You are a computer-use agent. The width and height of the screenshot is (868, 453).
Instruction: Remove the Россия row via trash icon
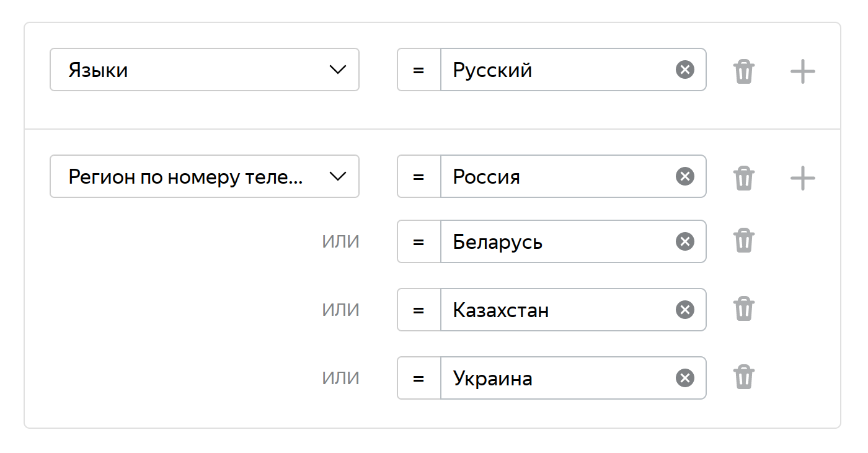743,178
